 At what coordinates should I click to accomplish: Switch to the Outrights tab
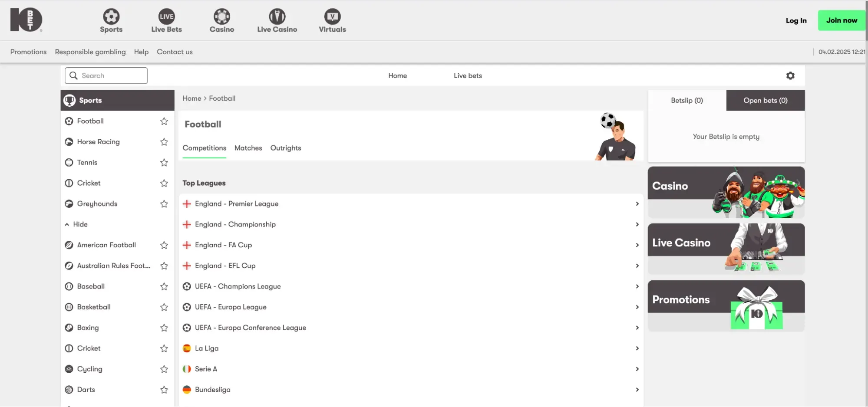(286, 148)
